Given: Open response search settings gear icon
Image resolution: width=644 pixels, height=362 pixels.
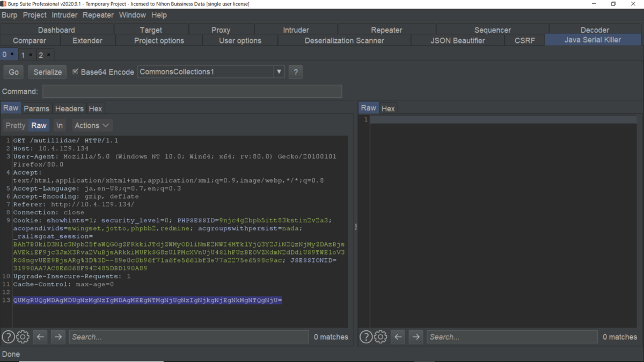Looking at the screenshot, I should (380, 337).
